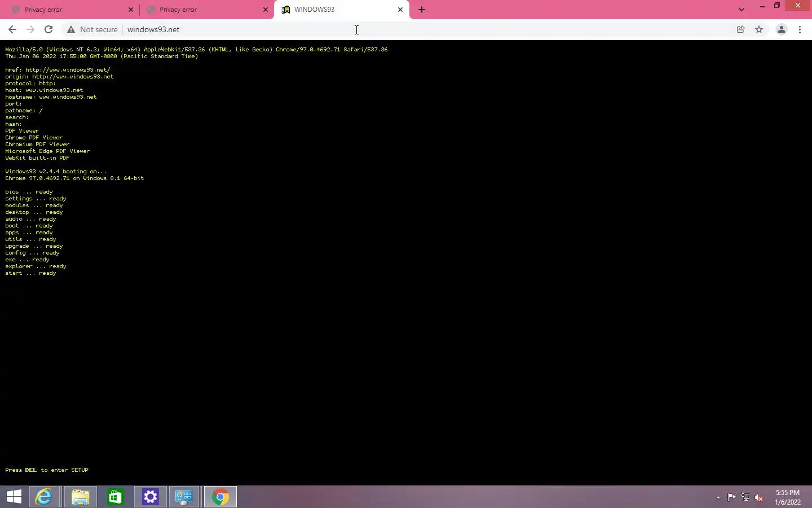
Task: Click the 'hostname: www.windows93.net' line
Action: click(51, 97)
